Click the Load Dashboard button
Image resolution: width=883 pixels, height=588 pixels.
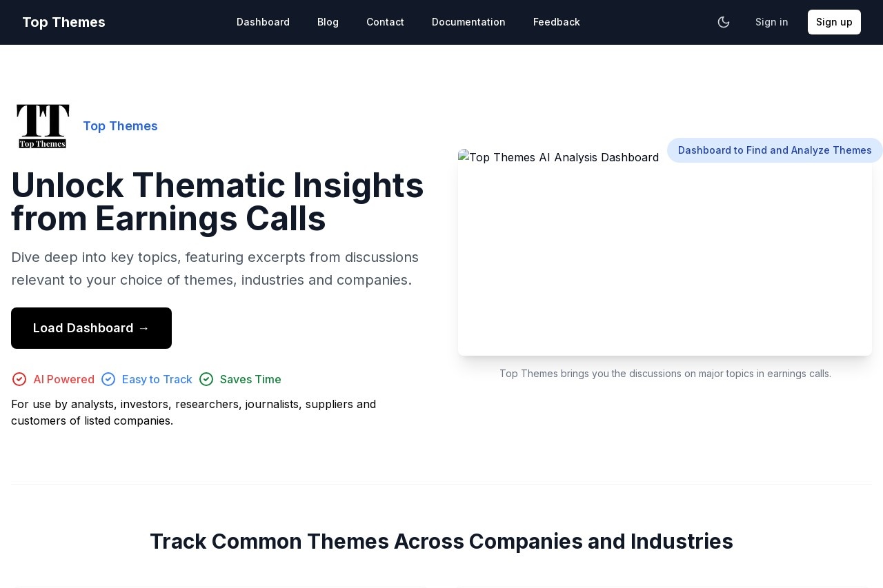pyautogui.click(x=91, y=328)
